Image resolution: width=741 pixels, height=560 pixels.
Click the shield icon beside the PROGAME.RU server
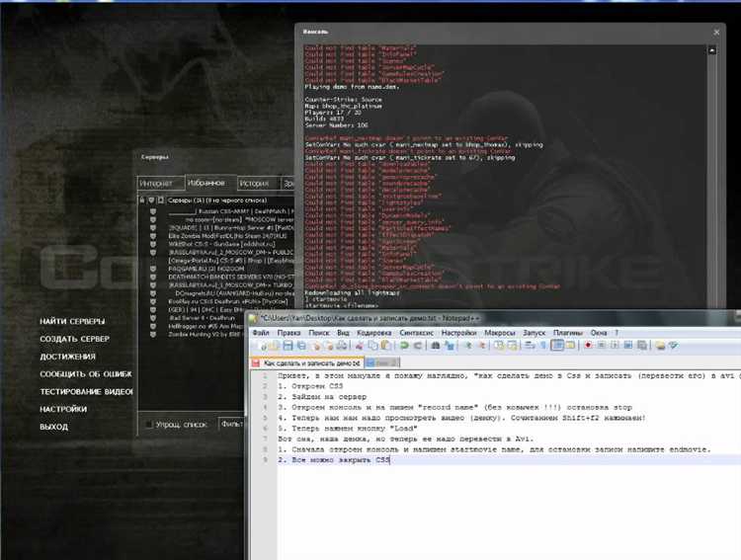153,268
